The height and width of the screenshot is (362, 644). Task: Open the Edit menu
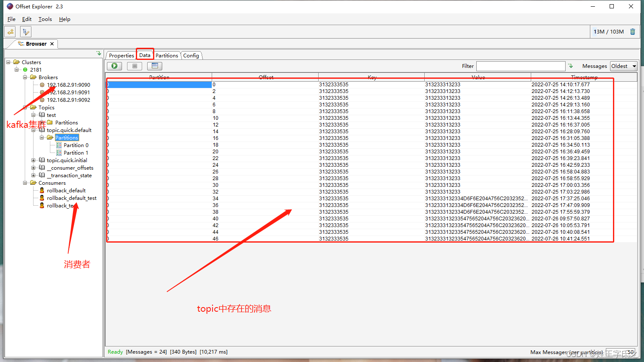(x=27, y=19)
